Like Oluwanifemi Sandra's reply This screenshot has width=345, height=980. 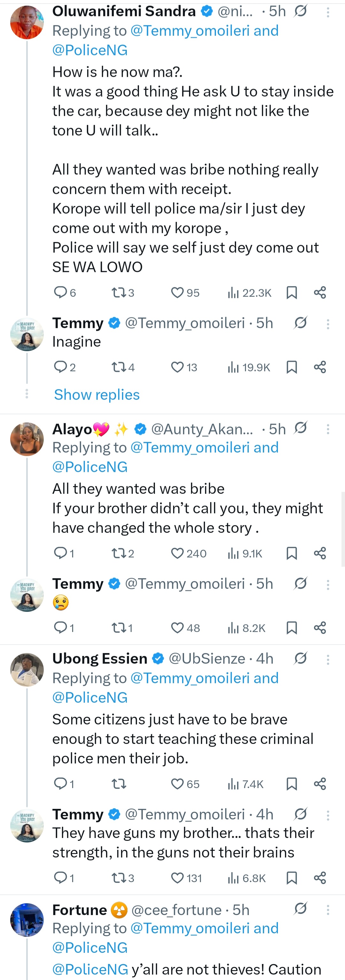point(178,292)
